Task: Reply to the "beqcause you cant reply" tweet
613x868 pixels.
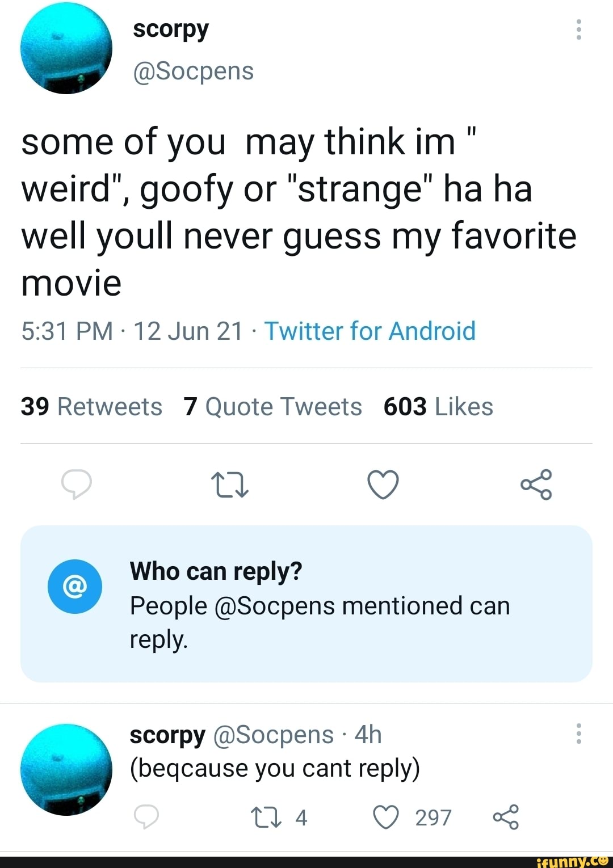Action: (146, 817)
